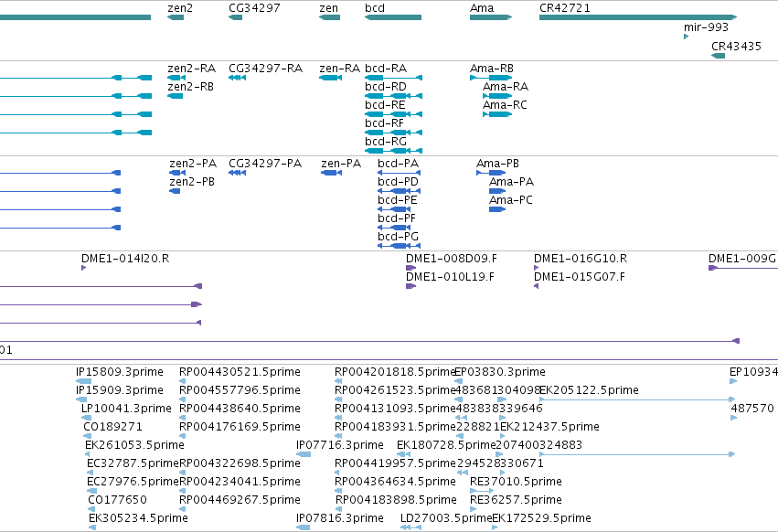The width and height of the screenshot is (778, 532).
Task: Select the Ama-RC transcript
Action: point(497,114)
